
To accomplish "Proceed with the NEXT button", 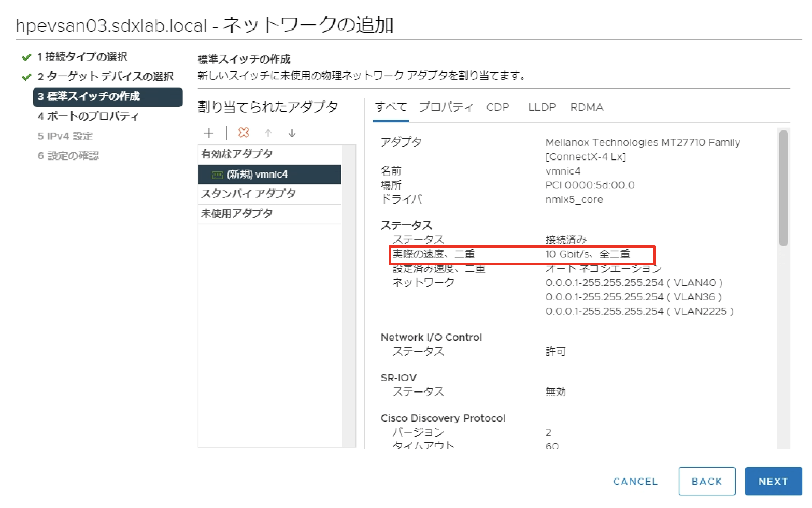I will tap(773, 481).
